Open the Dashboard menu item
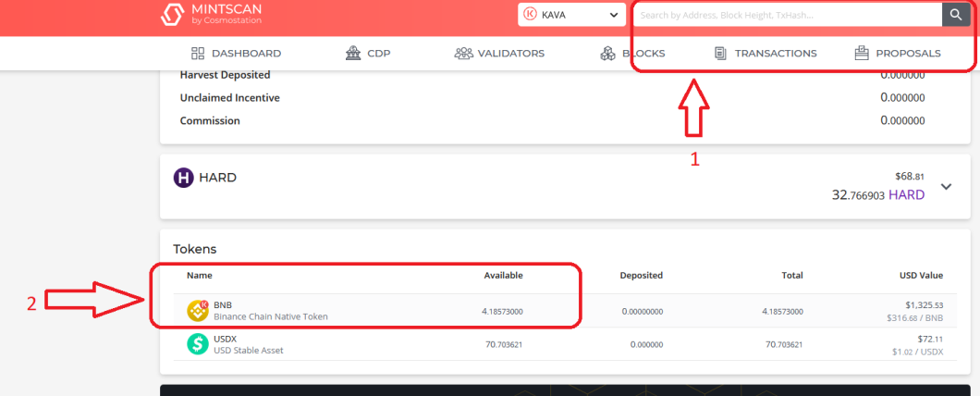This screenshot has height=396, width=980. tap(237, 53)
